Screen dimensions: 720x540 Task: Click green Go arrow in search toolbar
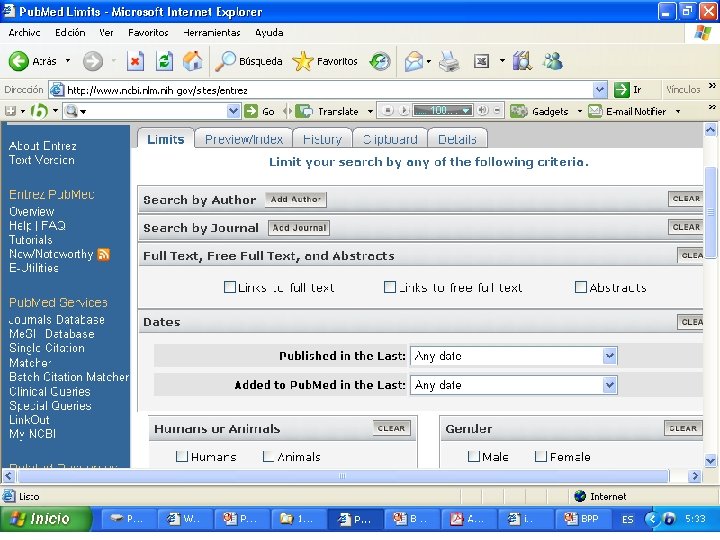pos(251,111)
